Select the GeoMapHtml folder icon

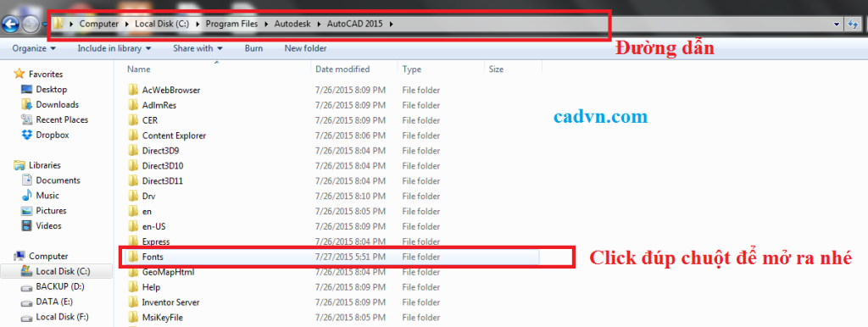pyautogui.click(x=133, y=272)
